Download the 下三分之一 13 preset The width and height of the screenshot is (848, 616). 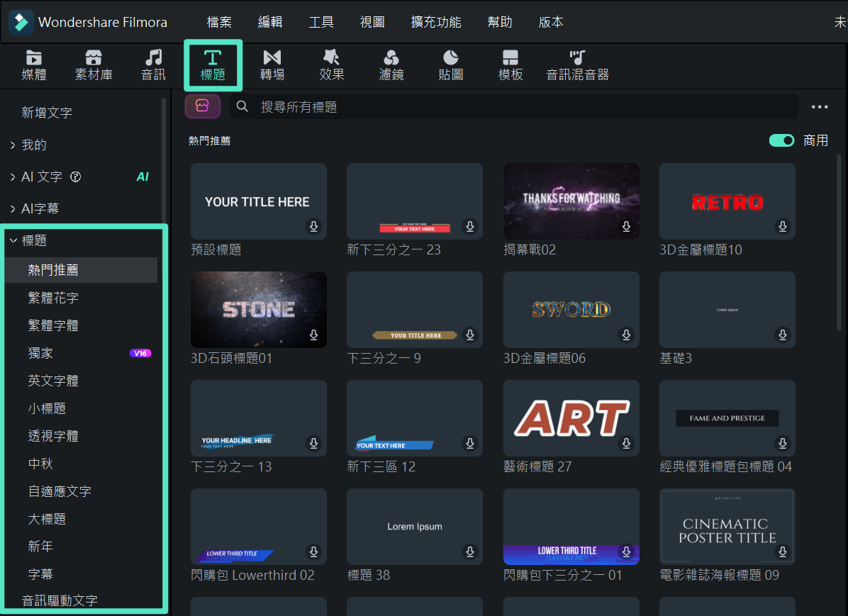pyautogui.click(x=313, y=444)
